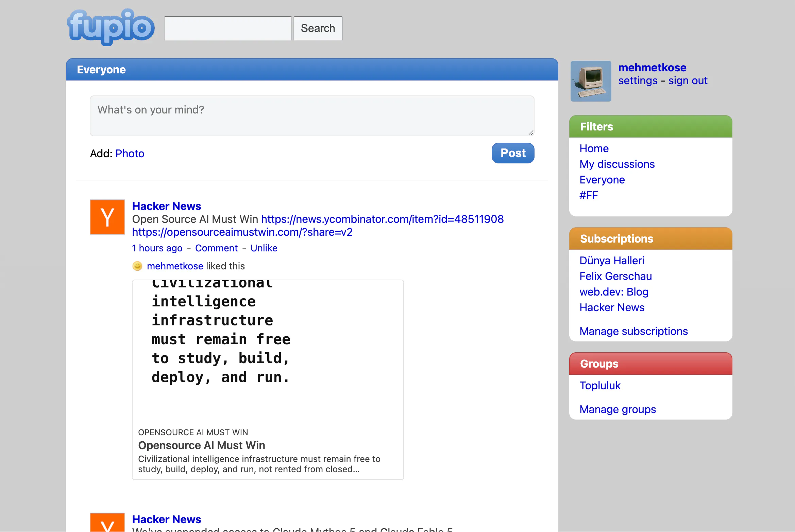Select the Home filter
This screenshot has height=532, width=795.
click(x=594, y=148)
